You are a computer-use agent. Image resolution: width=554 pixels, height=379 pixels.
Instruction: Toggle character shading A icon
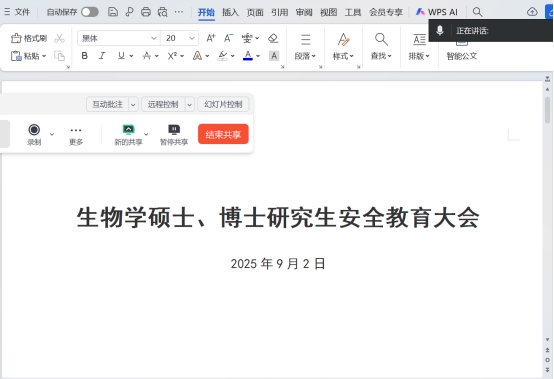tap(274, 56)
